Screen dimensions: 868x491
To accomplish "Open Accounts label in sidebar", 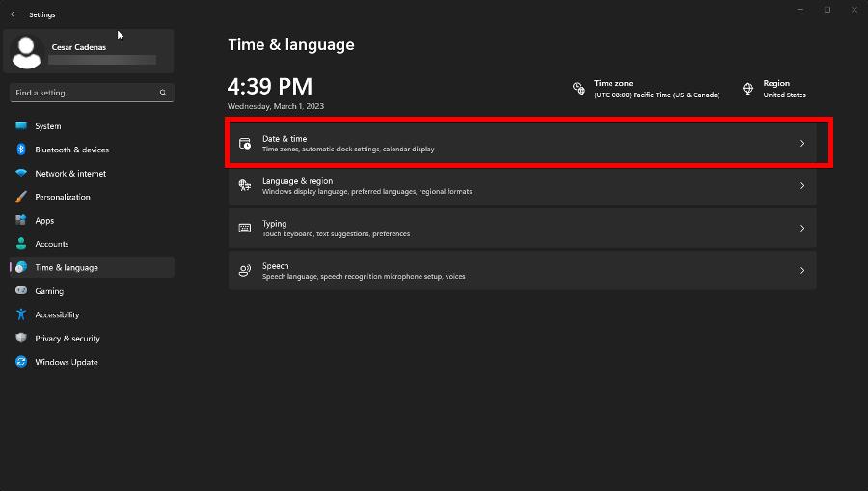I will pos(52,244).
